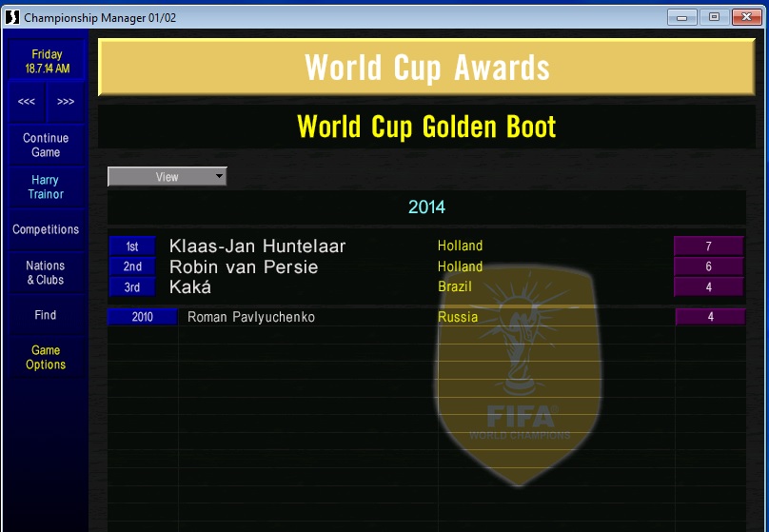Click the goals value 7
Image resolution: width=769 pixels, height=532 pixels.
[x=709, y=246]
